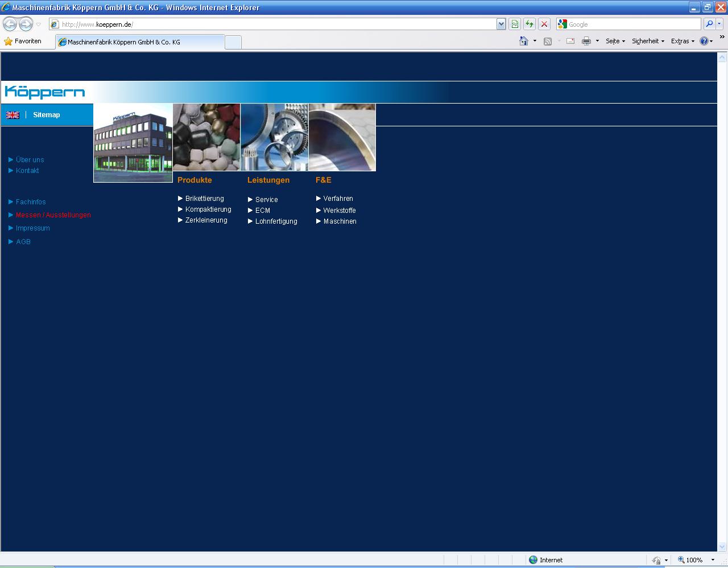Expand the zoom level dropdown arrow

[713, 560]
